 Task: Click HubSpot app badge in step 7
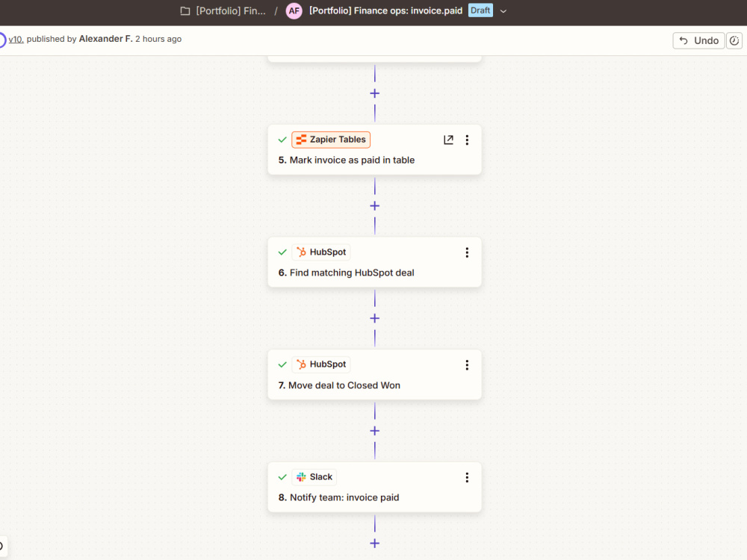(x=321, y=364)
